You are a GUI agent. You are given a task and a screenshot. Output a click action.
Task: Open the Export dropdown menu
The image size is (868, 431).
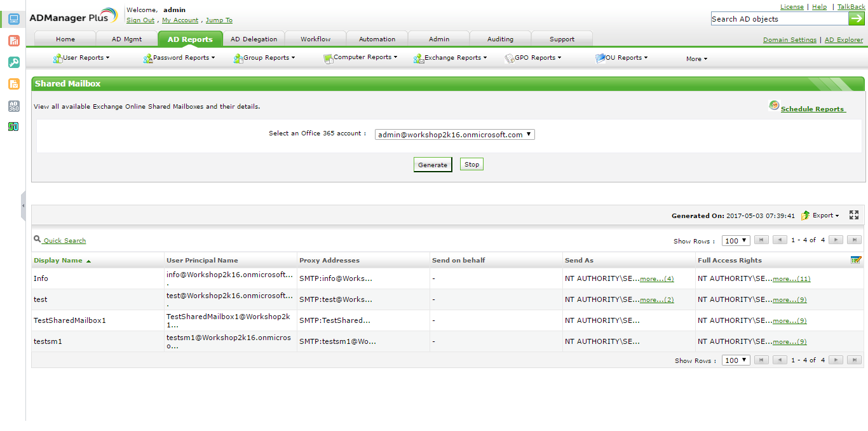point(825,215)
